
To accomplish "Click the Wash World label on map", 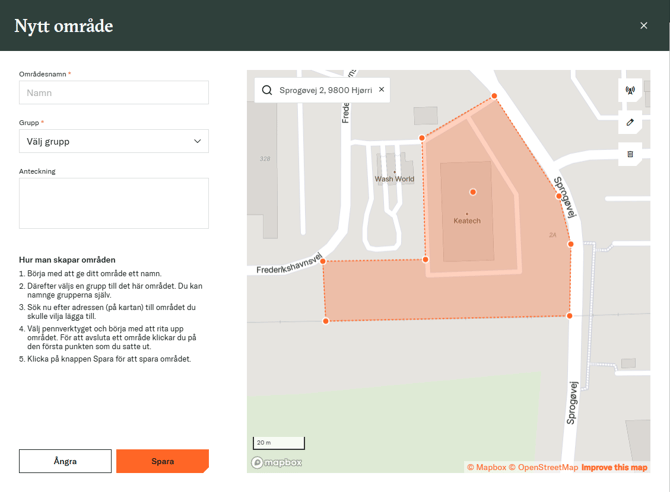I will pyautogui.click(x=394, y=179).
